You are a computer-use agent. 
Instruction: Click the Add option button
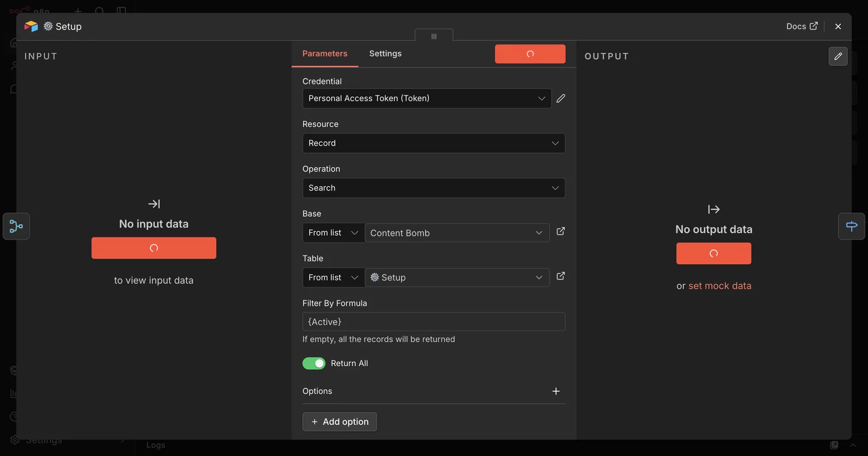[x=340, y=422]
